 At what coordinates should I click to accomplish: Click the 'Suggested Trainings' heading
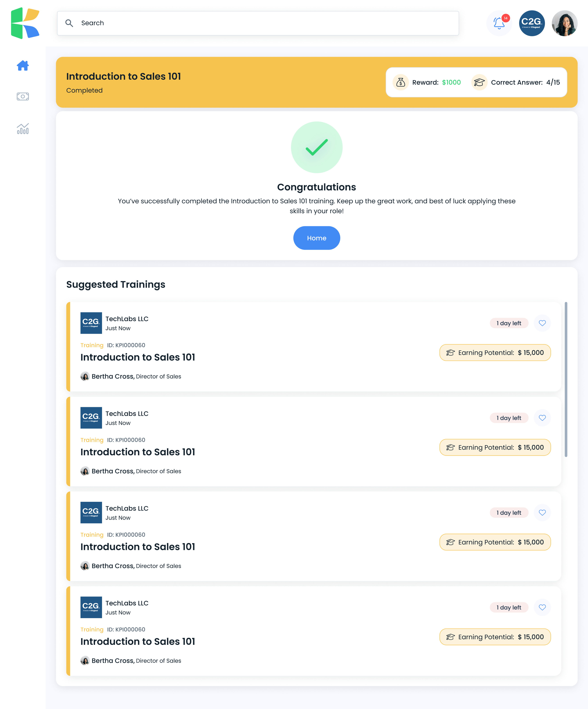point(116,285)
